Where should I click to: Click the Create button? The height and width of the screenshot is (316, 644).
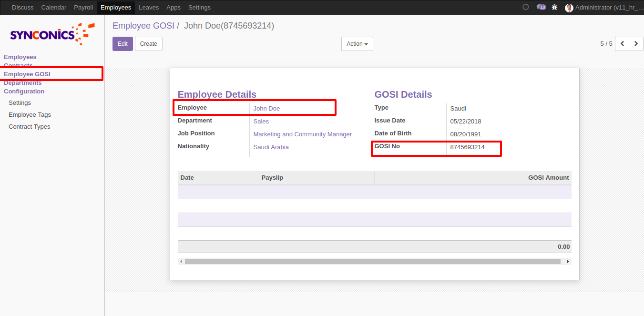point(148,44)
